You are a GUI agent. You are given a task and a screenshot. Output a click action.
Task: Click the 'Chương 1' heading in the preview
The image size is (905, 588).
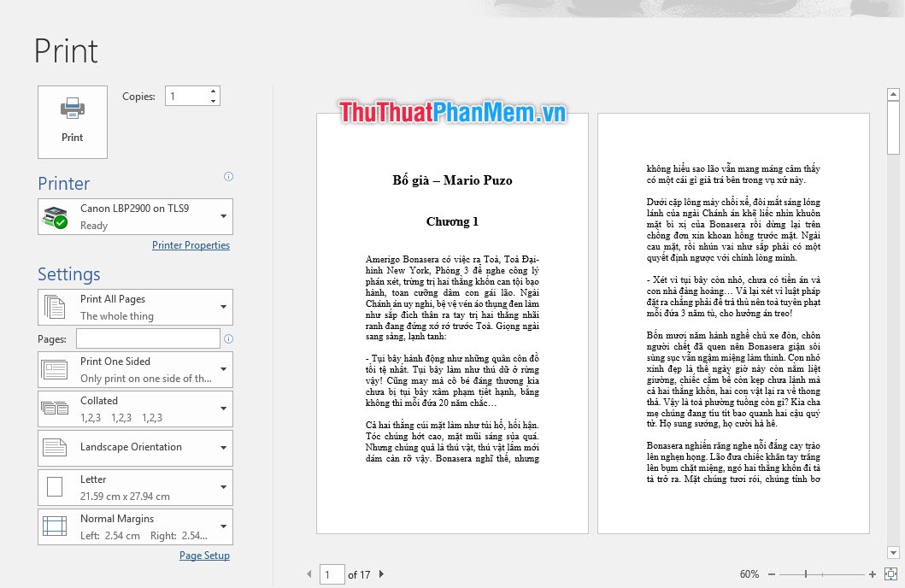(x=452, y=221)
